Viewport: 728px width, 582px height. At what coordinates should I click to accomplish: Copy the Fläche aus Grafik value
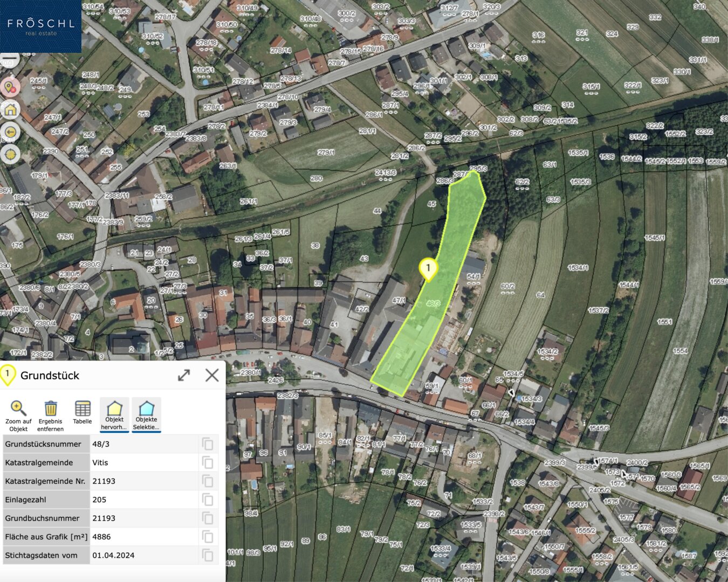point(208,537)
